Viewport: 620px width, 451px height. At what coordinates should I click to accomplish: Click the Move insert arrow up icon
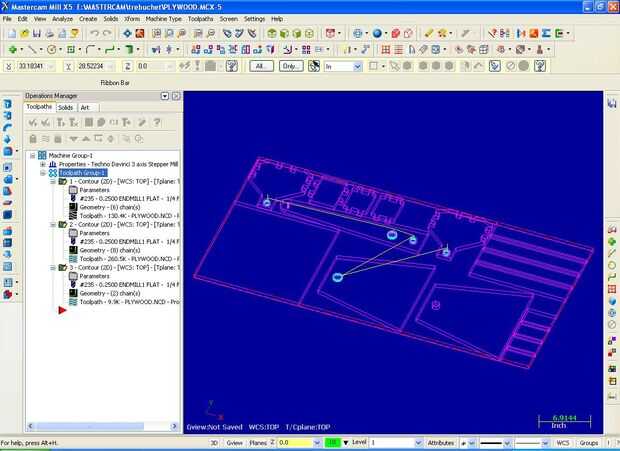[x=86, y=139]
